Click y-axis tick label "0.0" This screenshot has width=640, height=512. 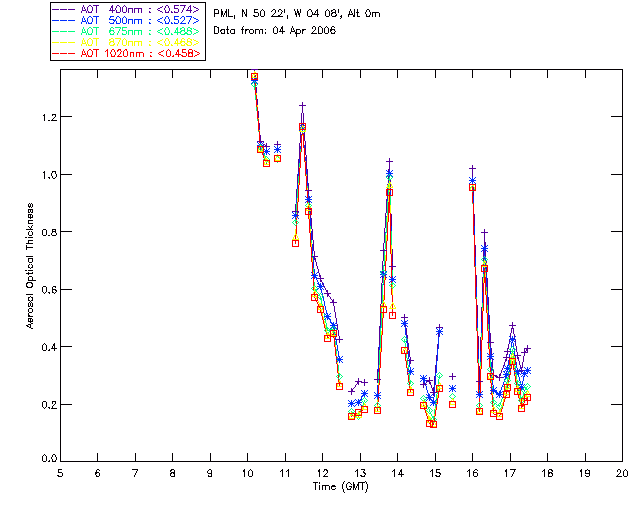coord(49,458)
